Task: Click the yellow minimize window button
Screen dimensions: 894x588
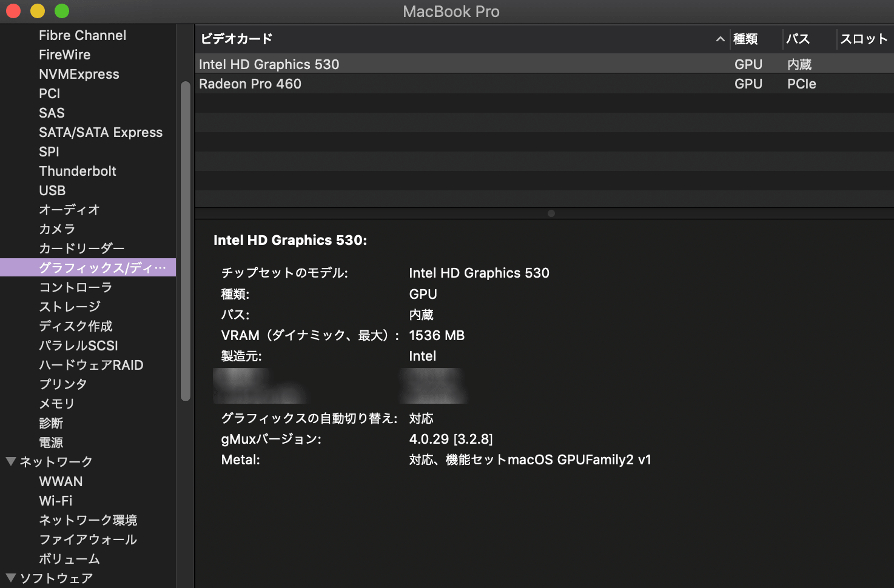Action: click(38, 11)
